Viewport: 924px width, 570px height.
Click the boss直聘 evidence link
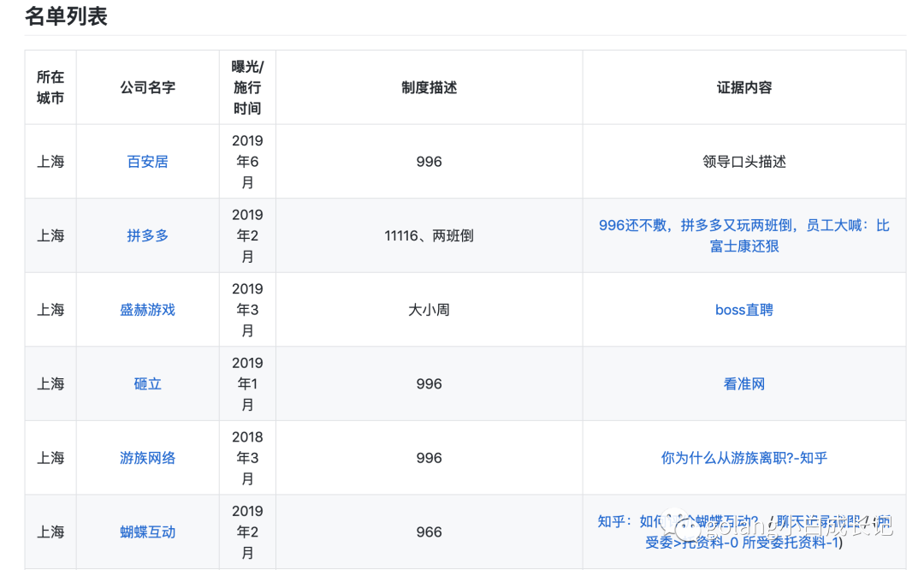click(x=743, y=310)
